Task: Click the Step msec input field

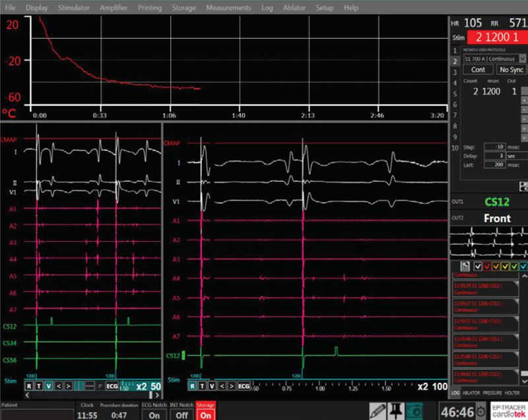Action: (494, 147)
